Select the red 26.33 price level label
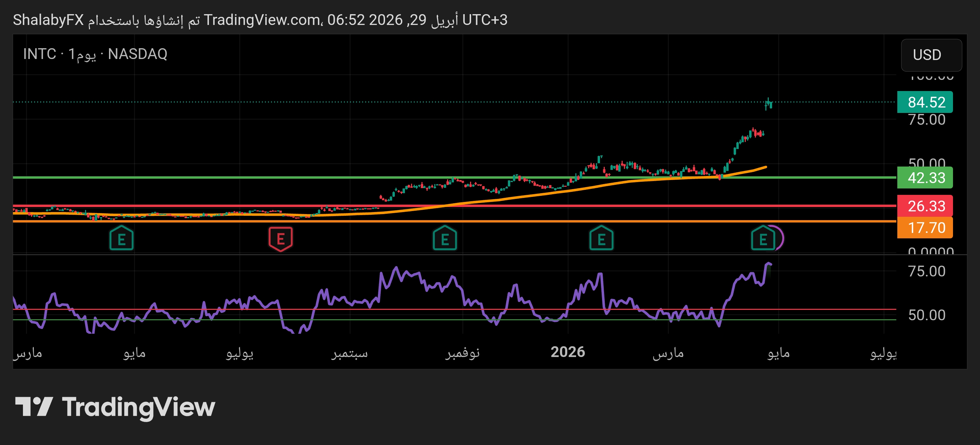The width and height of the screenshot is (980, 445). pos(925,206)
